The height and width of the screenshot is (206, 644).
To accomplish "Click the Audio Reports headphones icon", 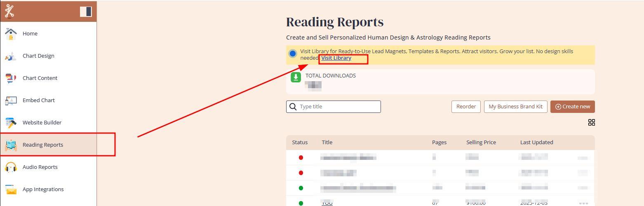I will click(11, 167).
